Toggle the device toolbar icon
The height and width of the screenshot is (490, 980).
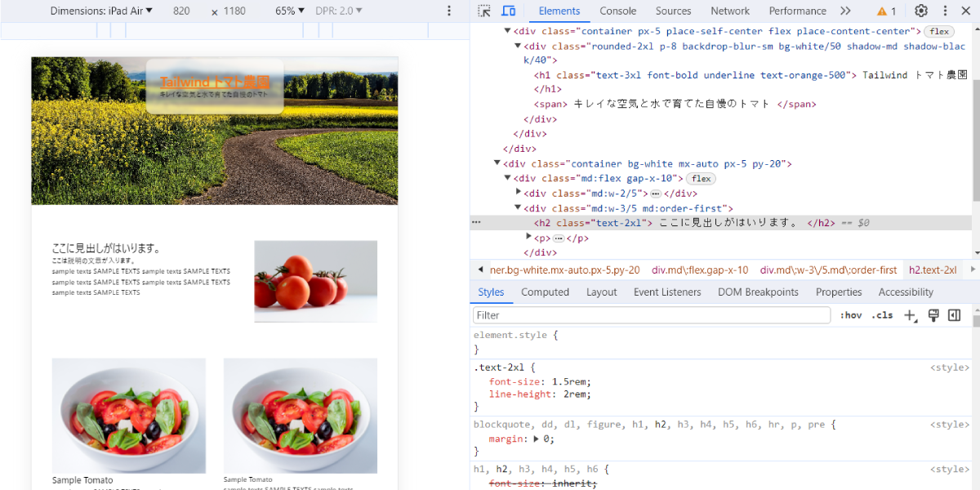(x=508, y=11)
